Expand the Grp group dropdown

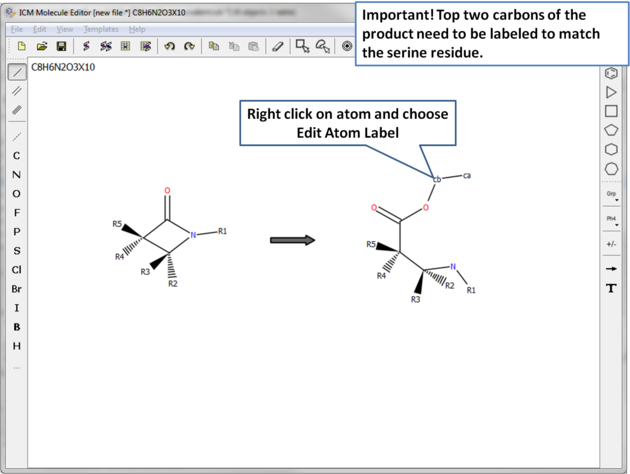pyautogui.click(x=611, y=195)
